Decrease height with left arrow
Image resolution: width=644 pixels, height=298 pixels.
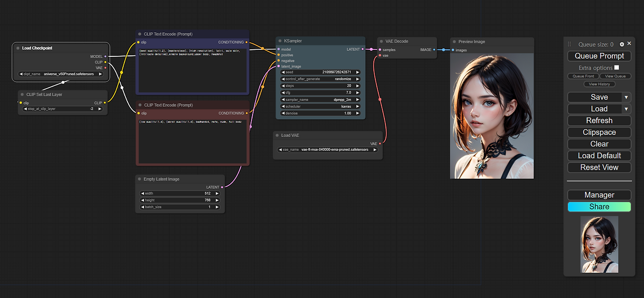[142, 200]
